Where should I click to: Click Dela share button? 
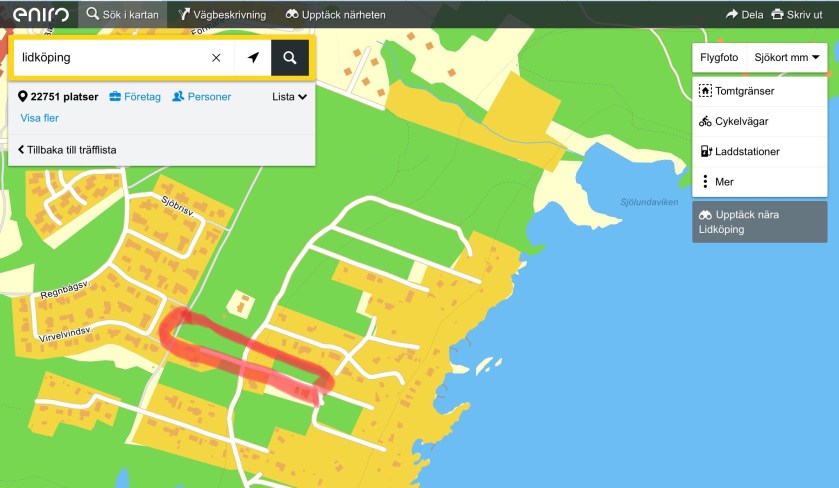(744, 14)
